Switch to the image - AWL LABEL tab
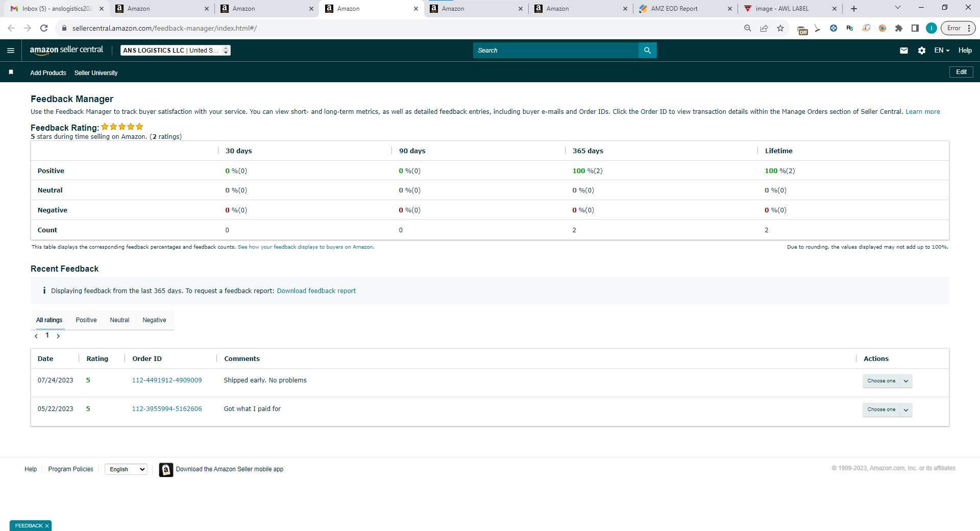Image resolution: width=980 pixels, height=531 pixels. tap(790, 9)
